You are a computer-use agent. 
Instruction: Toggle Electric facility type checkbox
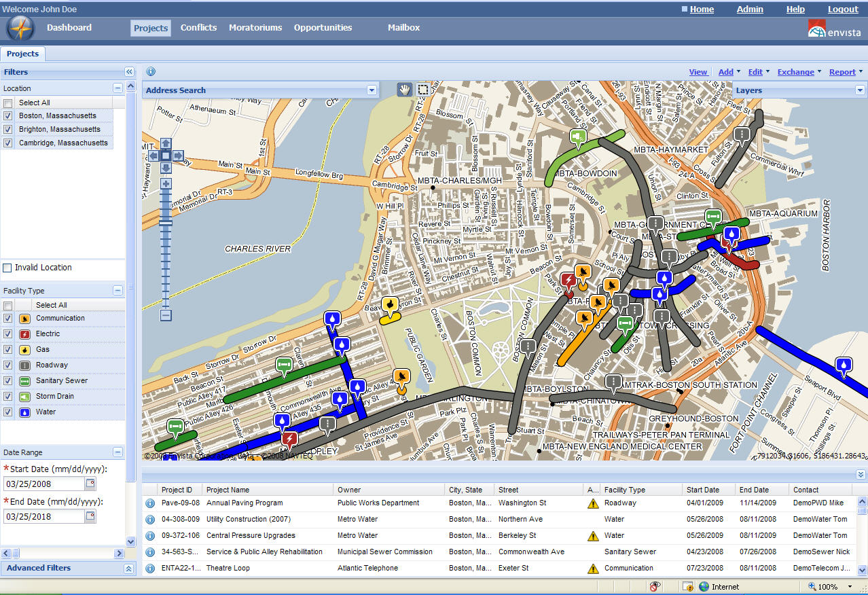(7, 334)
